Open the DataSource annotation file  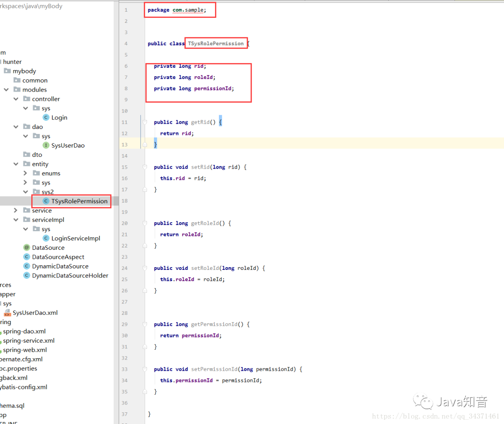[48, 247]
